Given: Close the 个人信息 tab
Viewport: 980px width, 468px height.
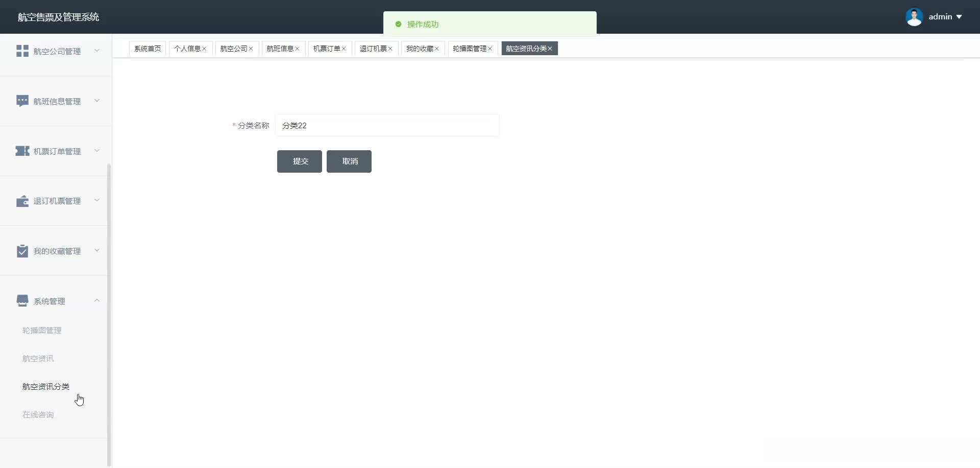Looking at the screenshot, I should [x=204, y=49].
